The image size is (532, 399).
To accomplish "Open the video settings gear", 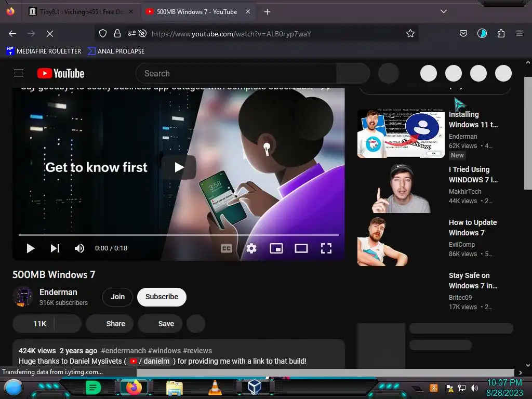I will [251, 248].
